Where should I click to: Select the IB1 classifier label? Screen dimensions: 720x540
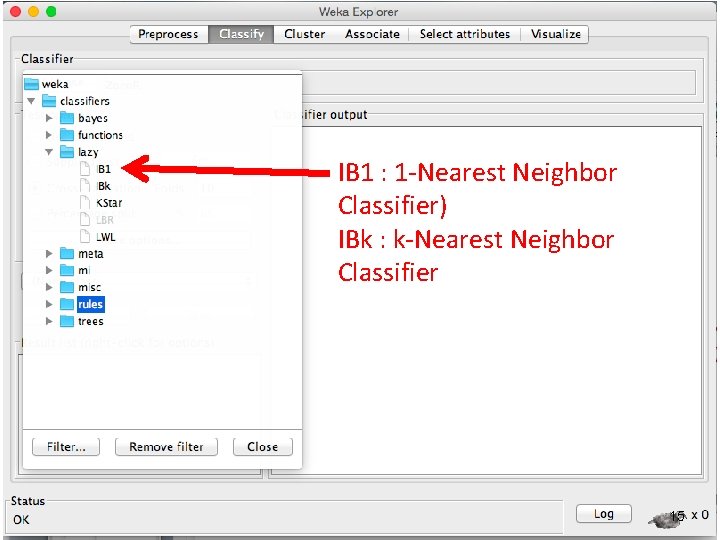(x=104, y=169)
